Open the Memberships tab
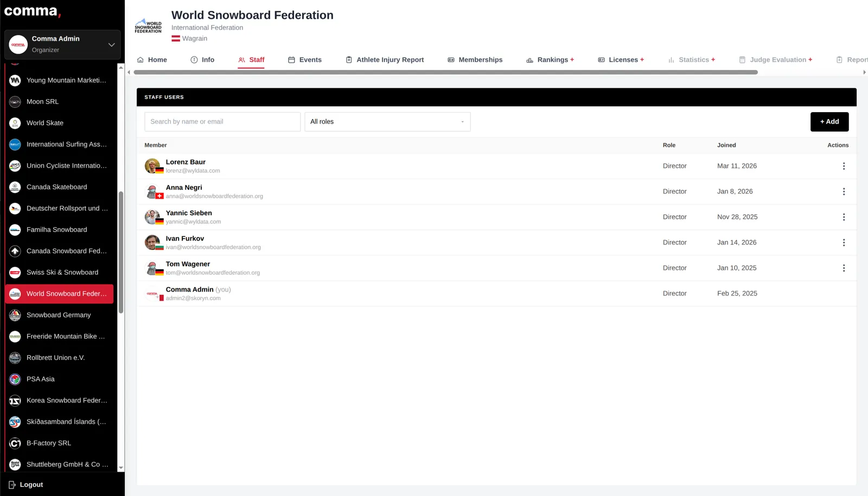This screenshot has height=496, width=868. [x=475, y=60]
